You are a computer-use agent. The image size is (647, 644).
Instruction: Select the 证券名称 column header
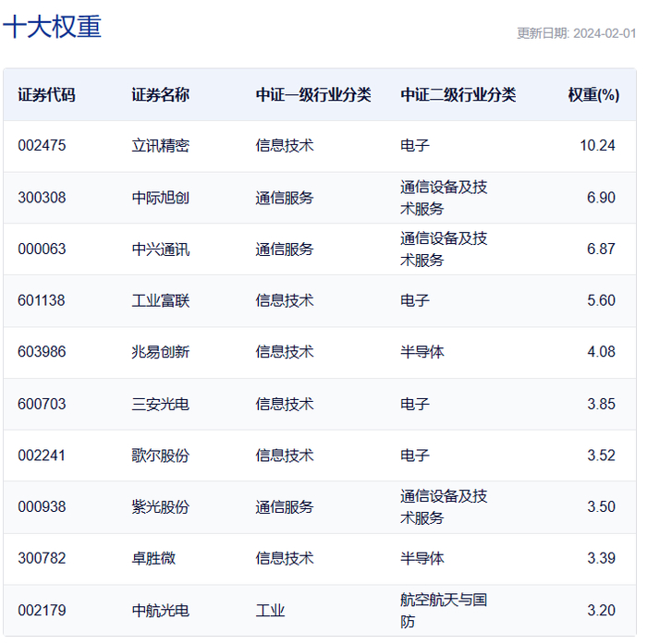tap(161, 95)
